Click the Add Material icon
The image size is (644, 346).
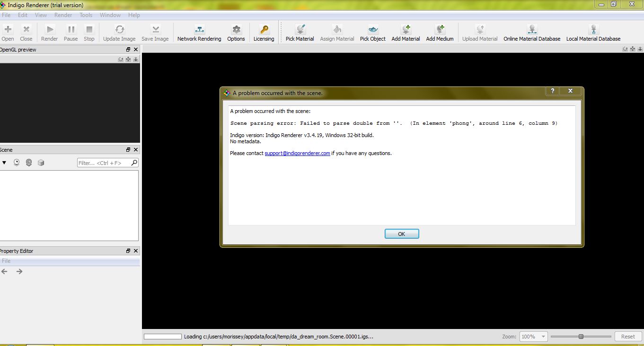406,30
